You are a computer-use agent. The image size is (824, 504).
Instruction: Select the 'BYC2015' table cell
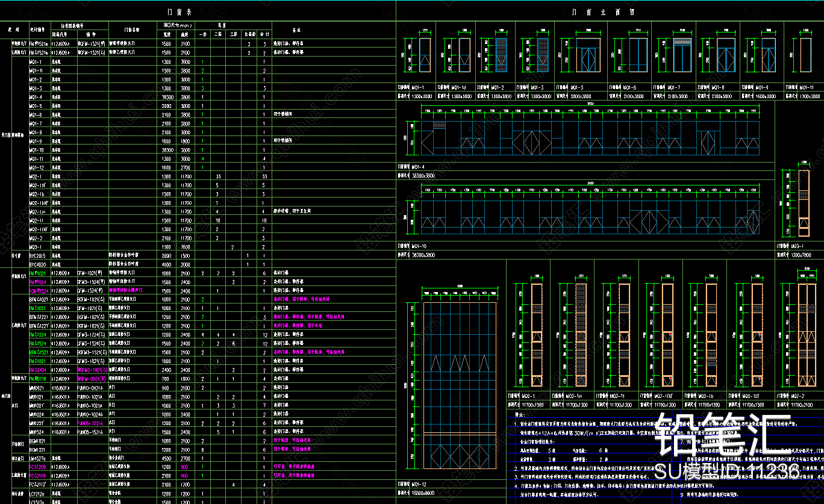[x=37, y=255]
